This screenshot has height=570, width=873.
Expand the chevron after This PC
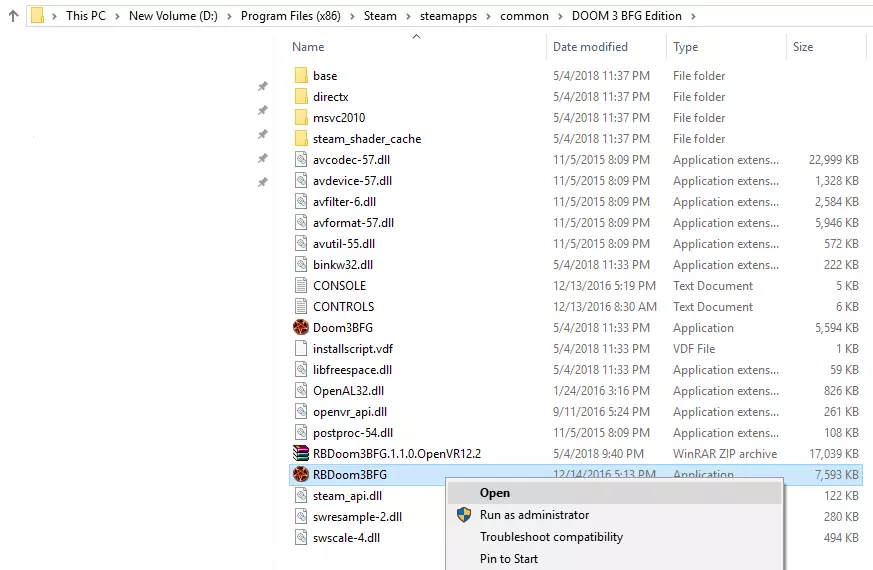(x=117, y=16)
